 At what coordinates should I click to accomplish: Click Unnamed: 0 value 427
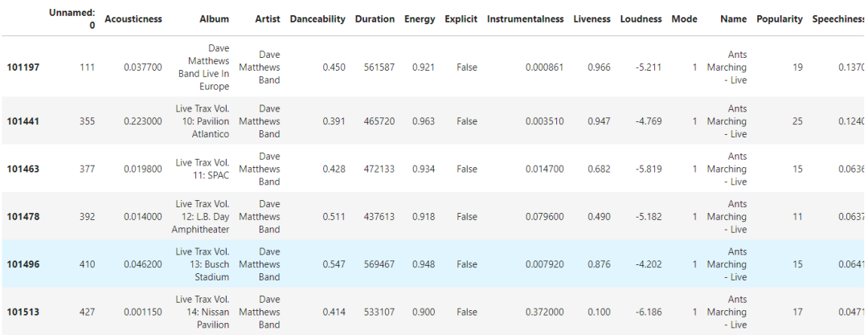(x=87, y=311)
